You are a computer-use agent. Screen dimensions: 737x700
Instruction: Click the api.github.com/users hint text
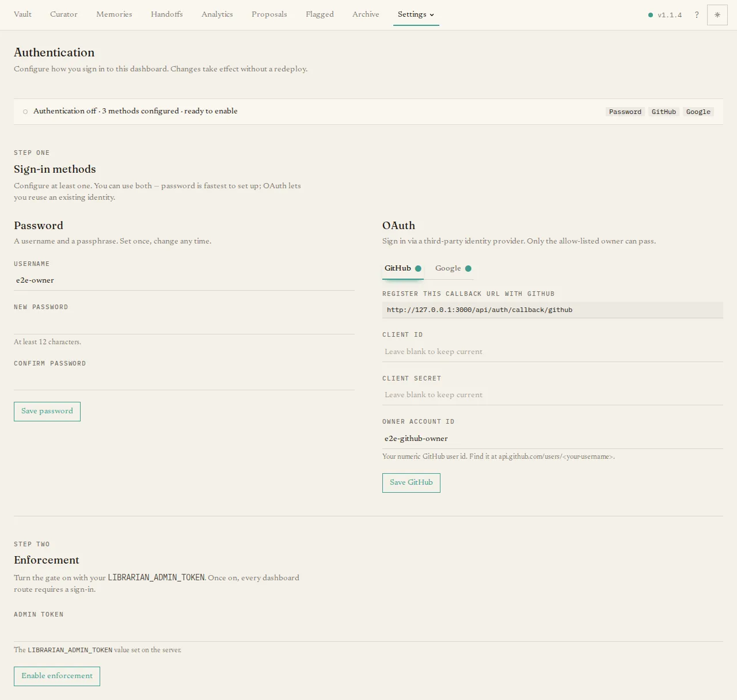(499, 456)
